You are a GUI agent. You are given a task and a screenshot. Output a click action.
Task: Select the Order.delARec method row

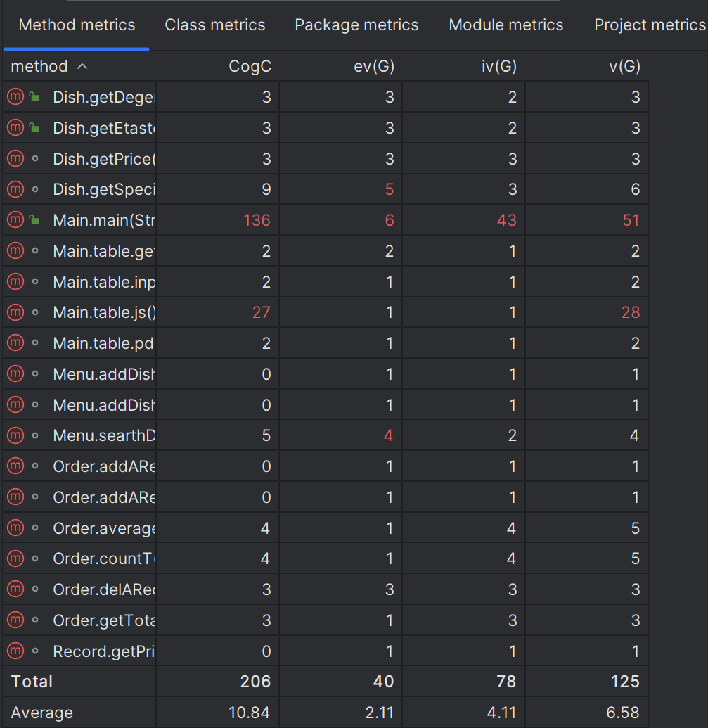tap(326, 589)
